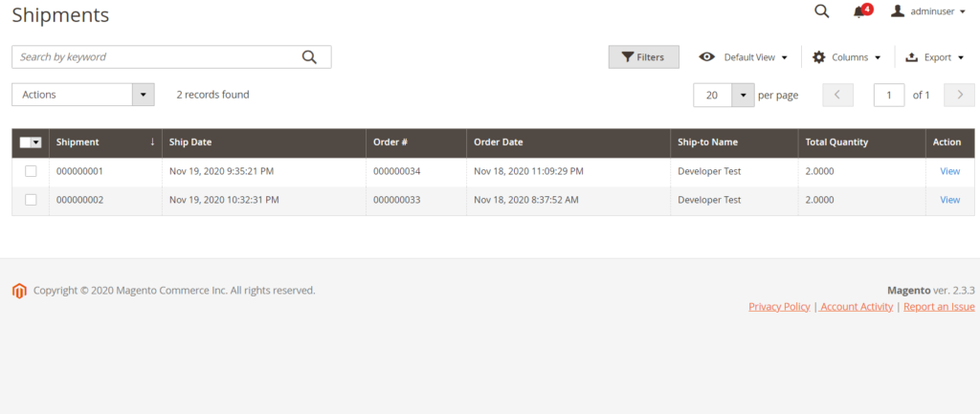Go to next page arrow

point(959,95)
